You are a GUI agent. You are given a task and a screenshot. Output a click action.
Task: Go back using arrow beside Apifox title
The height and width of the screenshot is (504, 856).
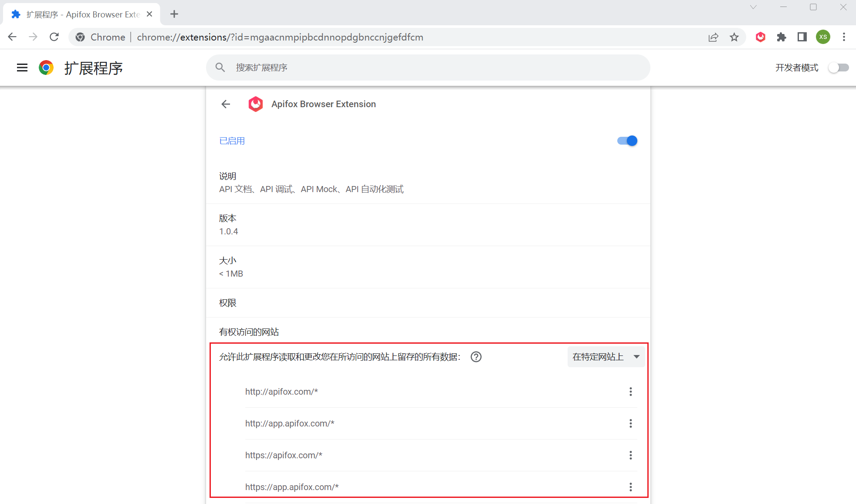(x=226, y=104)
